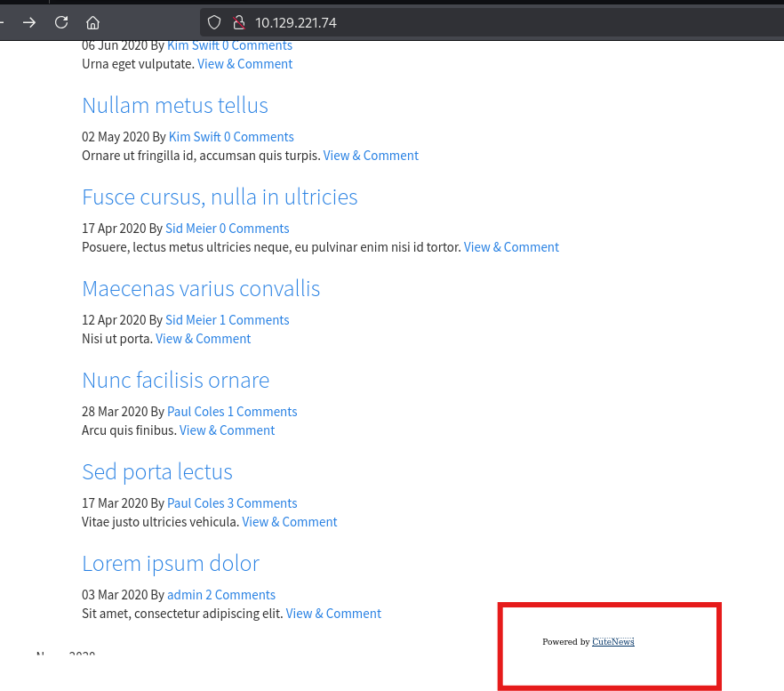Click the '03 Mar 2020 By' date text
The image size is (784, 691).
click(x=123, y=594)
